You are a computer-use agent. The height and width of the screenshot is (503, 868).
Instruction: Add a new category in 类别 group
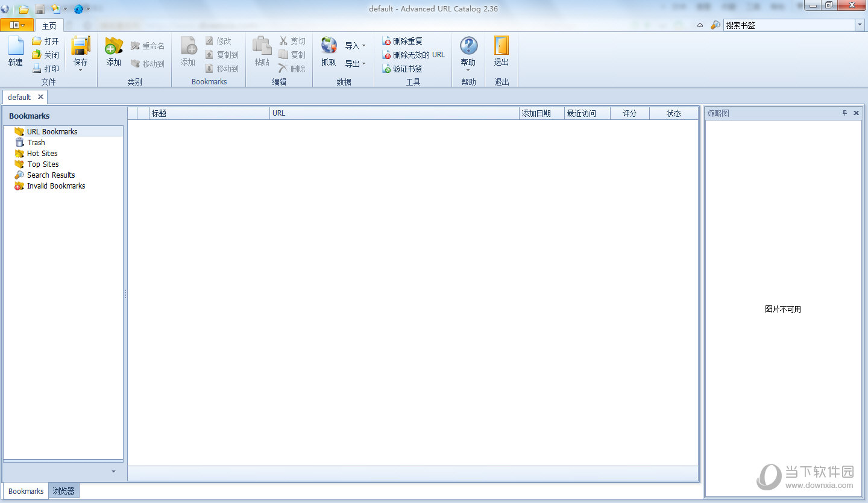click(114, 52)
